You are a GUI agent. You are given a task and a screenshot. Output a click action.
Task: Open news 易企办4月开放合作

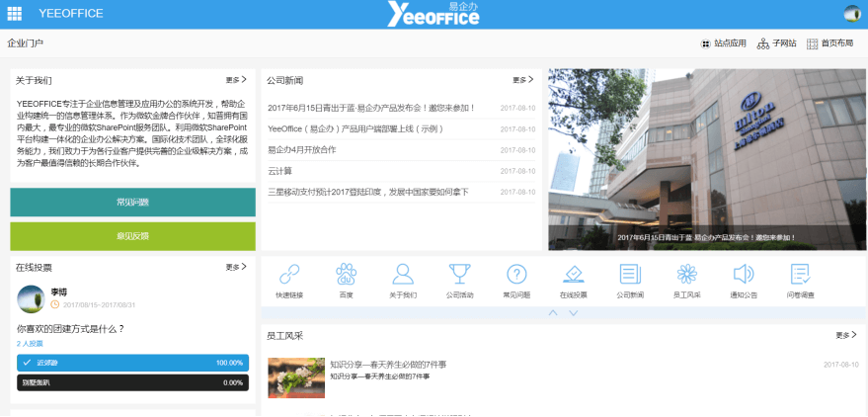pos(302,150)
